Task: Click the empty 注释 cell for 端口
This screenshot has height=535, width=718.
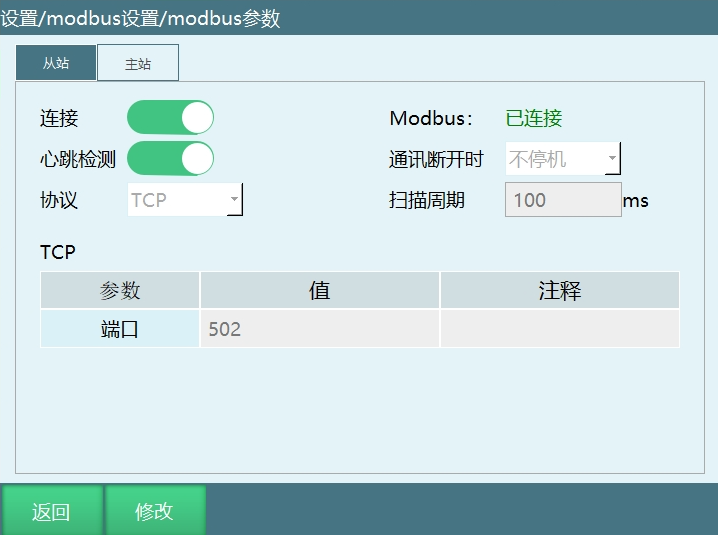Action: pos(559,329)
